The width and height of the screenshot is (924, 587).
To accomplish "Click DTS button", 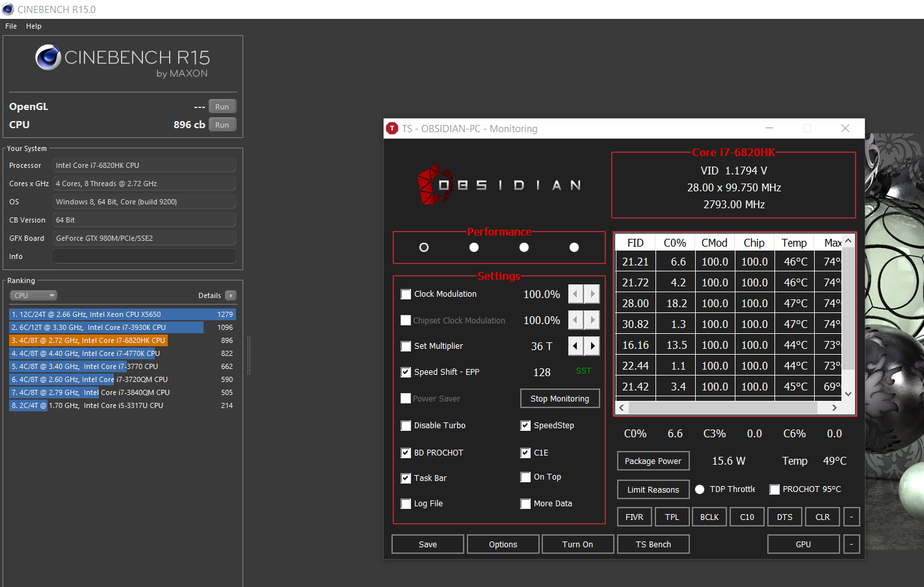I will pos(785,517).
